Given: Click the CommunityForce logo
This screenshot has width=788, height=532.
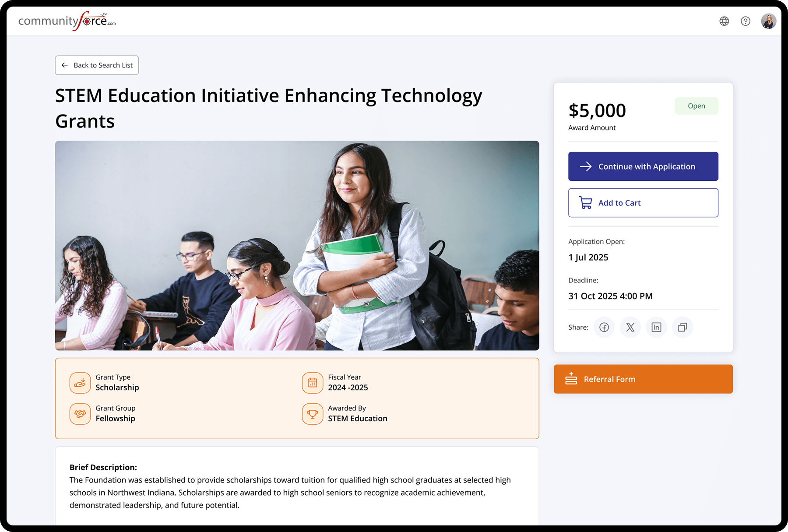Looking at the screenshot, I should tap(67, 21).
